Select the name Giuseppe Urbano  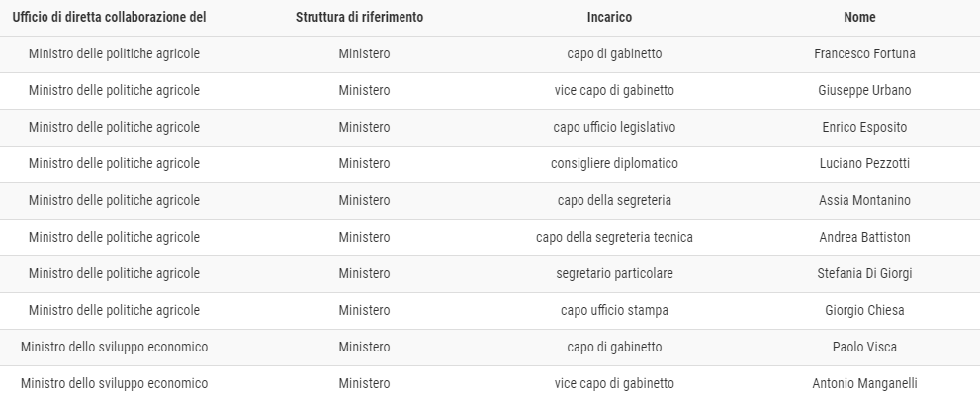pos(864,91)
